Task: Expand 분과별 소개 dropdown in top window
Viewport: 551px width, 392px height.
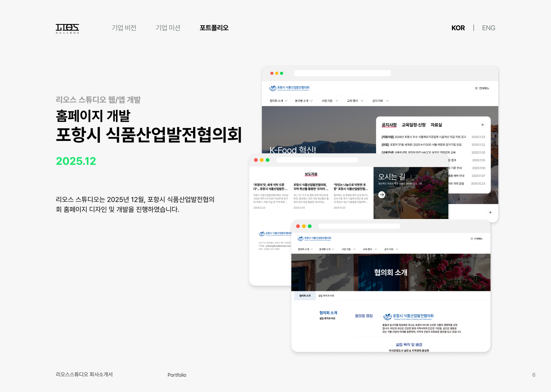Action: 304,101
